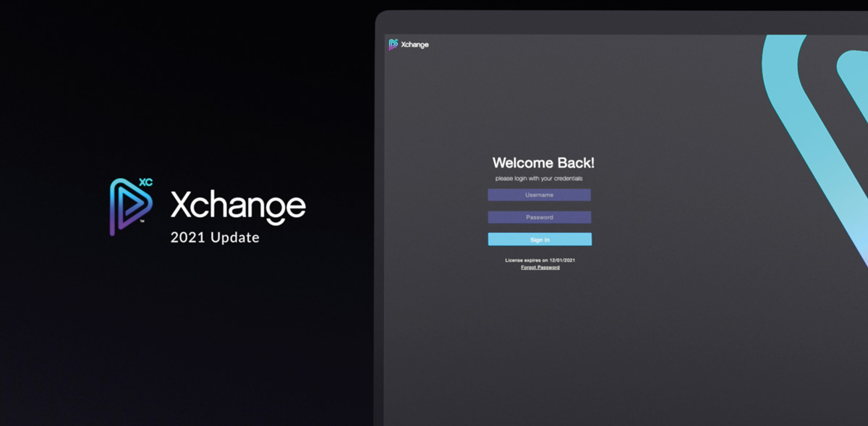Select the 'Welcome Back!' heading text

click(543, 163)
